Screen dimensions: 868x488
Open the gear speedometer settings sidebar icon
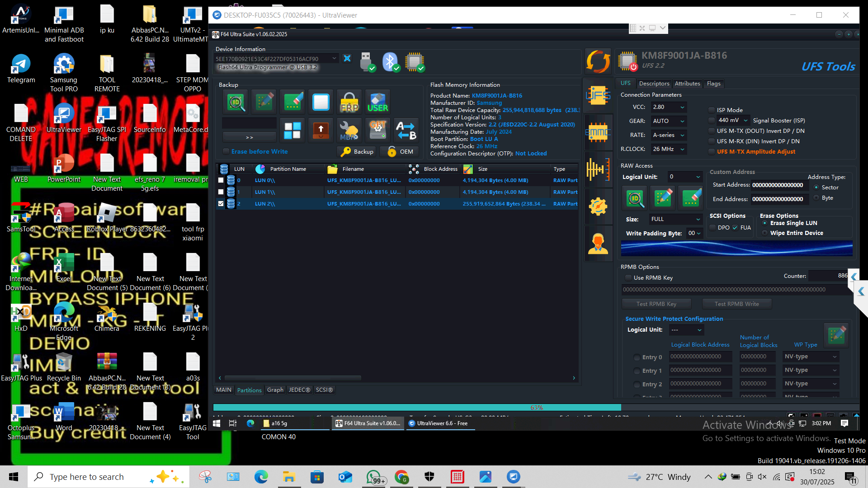pyautogui.click(x=598, y=206)
